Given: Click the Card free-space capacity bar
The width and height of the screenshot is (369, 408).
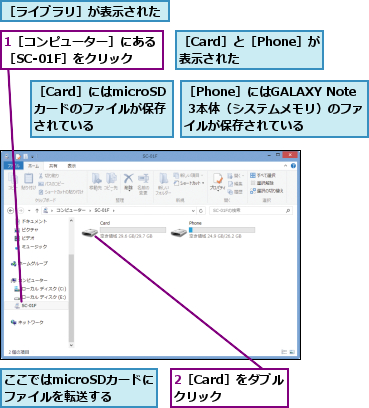Looking at the screenshot, I should click(x=133, y=230).
